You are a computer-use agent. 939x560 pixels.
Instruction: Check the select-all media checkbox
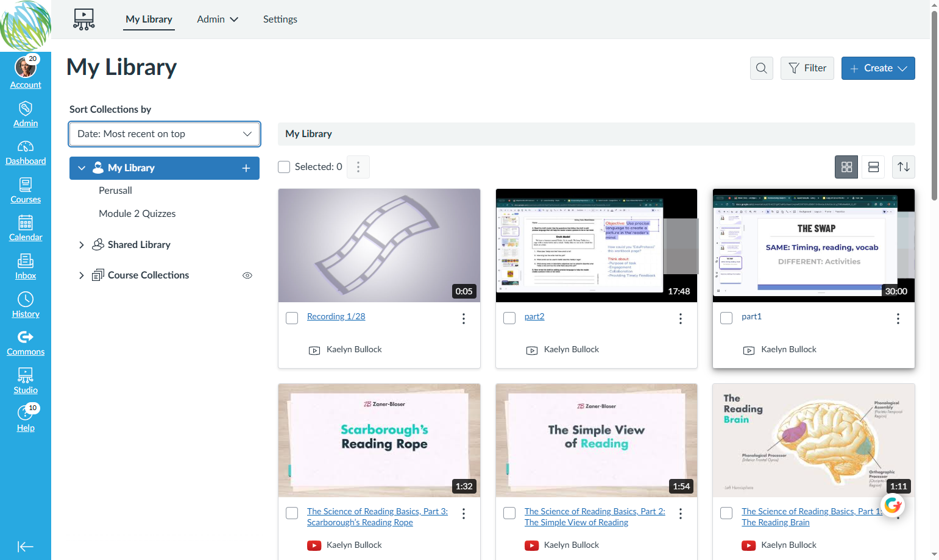tap(284, 167)
